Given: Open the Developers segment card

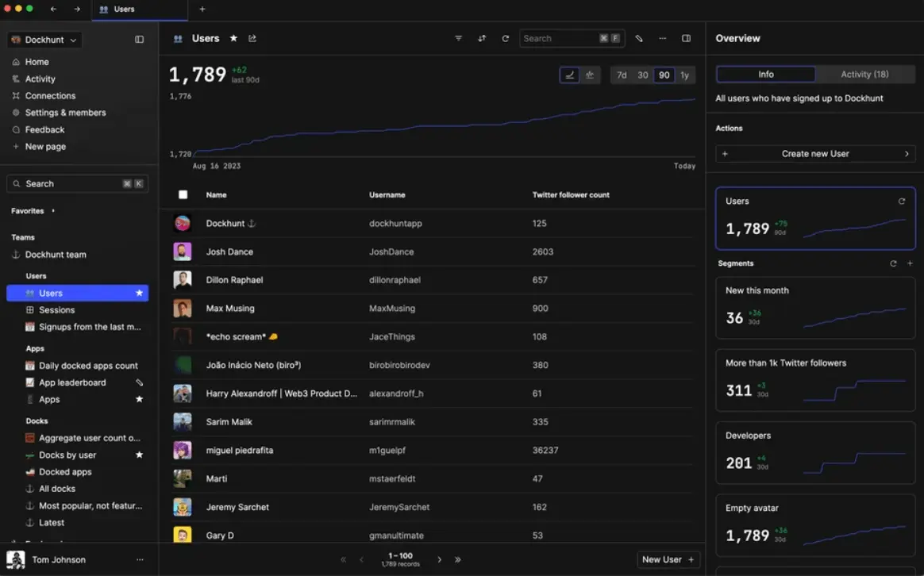Looking at the screenshot, I should coord(815,453).
